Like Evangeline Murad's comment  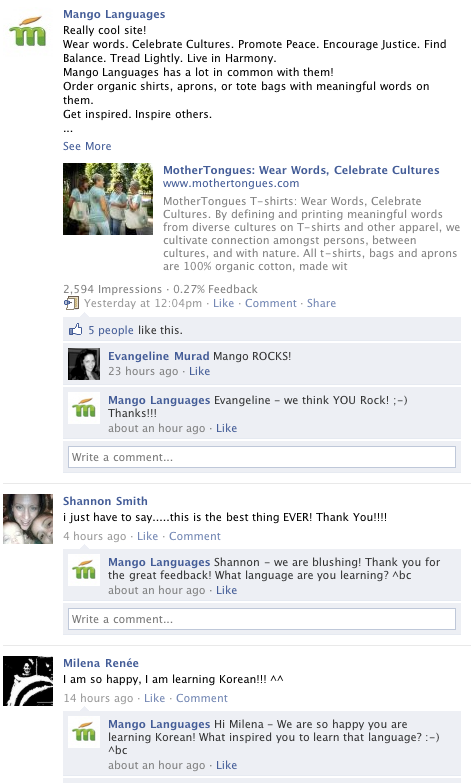[x=199, y=371]
